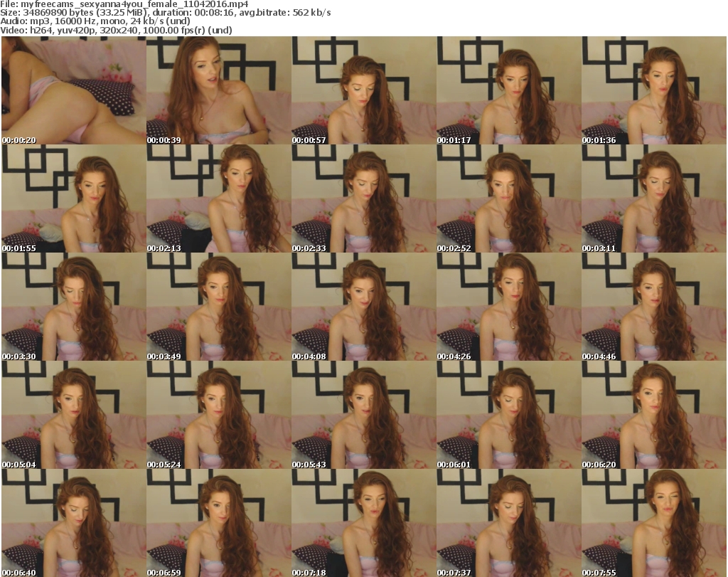
Task: Click the 'Audio: mp3, 16000 Hz' line
Action: pyautogui.click(x=95, y=21)
